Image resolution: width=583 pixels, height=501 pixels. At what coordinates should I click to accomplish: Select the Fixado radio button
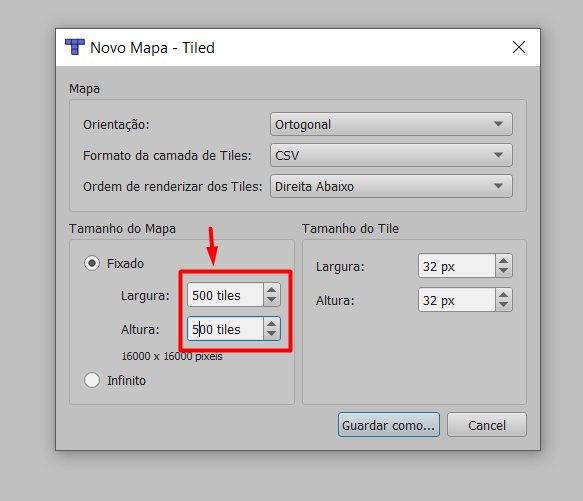pyautogui.click(x=92, y=263)
